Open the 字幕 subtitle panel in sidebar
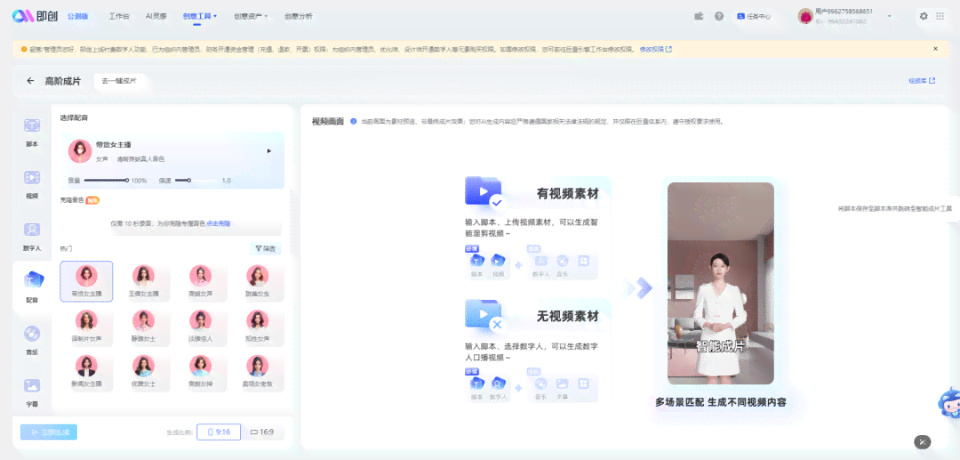The width and height of the screenshot is (960, 460). pos(32,392)
